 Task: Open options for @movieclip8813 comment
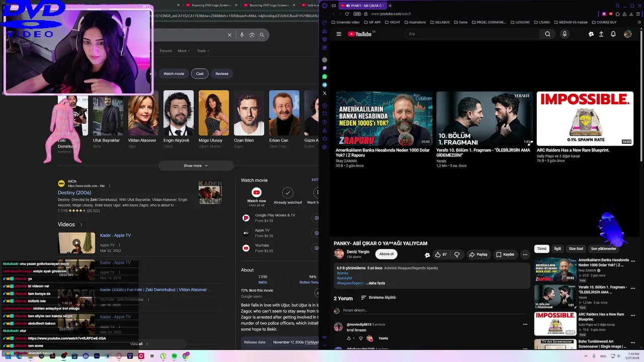(525, 324)
